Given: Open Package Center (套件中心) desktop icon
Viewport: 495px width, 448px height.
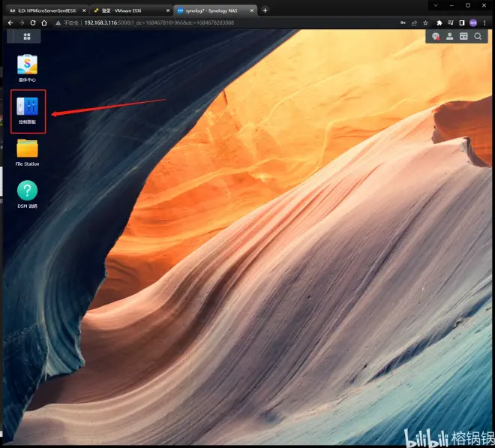Looking at the screenshot, I should pyautogui.click(x=27, y=68).
